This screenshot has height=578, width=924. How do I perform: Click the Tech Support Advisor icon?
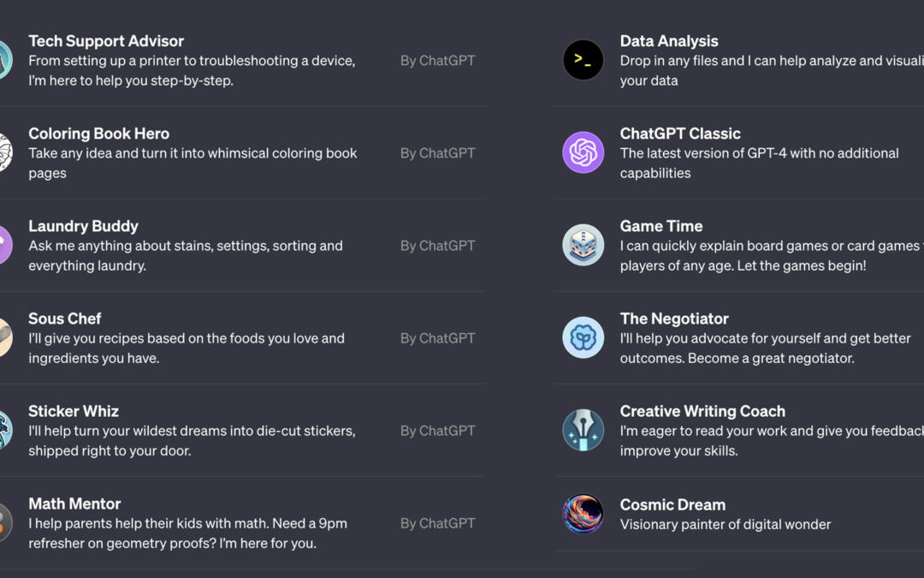click(4, 60)
